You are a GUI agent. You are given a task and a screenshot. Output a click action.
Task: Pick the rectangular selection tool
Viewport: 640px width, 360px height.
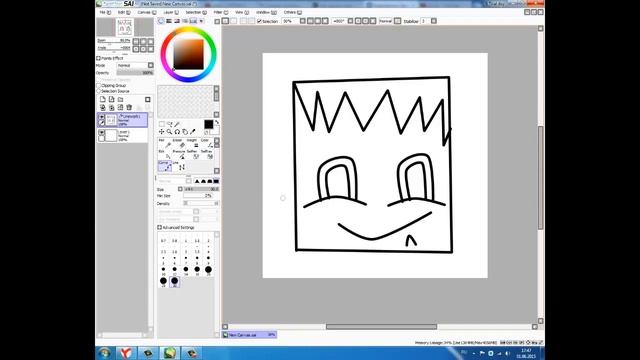[162, 124]
